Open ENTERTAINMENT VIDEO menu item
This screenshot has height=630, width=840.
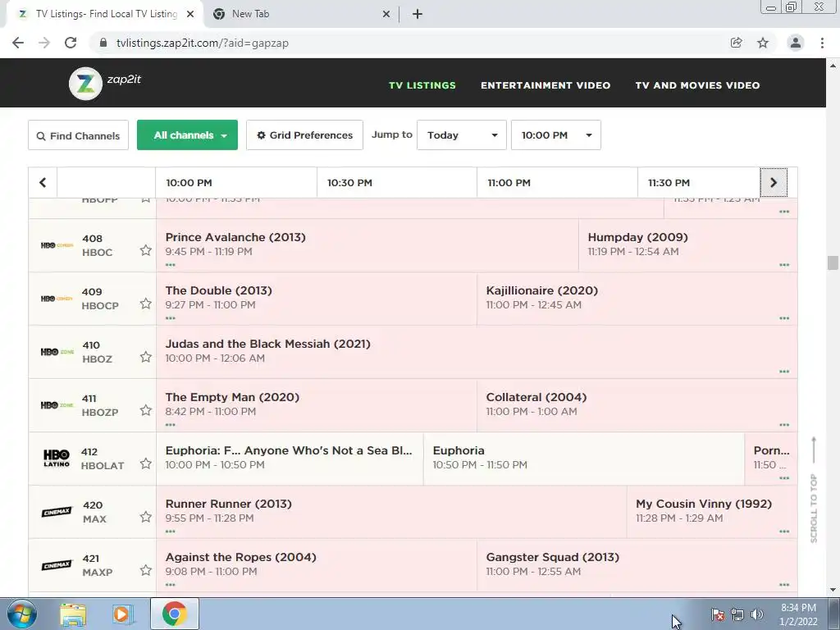[546, 85]
